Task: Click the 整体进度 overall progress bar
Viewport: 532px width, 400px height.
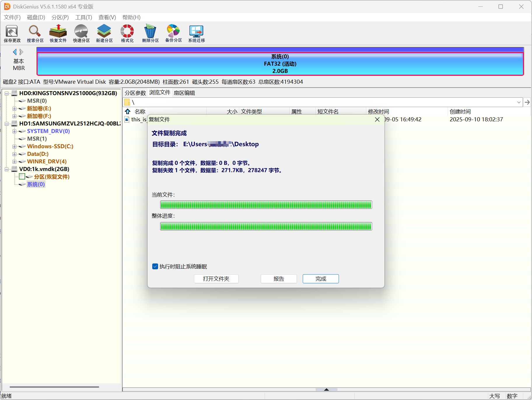Action: [x=266, y=226]
